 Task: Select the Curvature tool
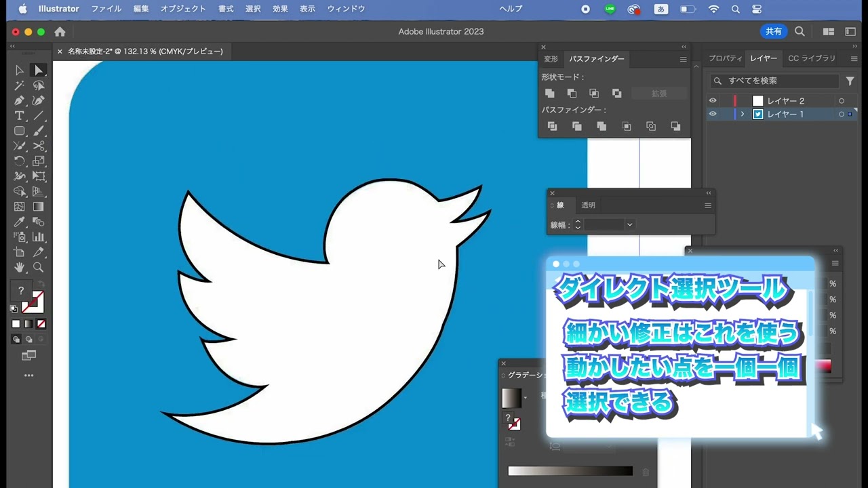tap(39, 101)
